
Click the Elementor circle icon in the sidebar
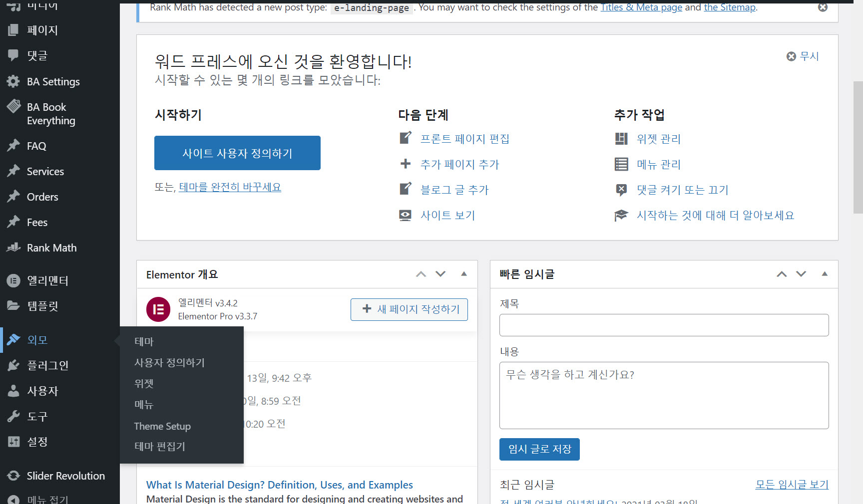(13, 280)
